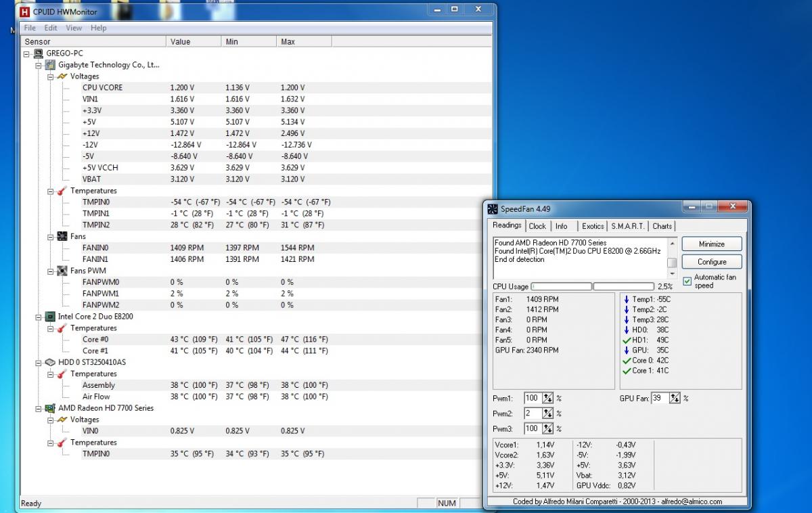The image size is (812, 513).
Task: Click the Radeon Voltages lightning icon
Action: point(62,420)
